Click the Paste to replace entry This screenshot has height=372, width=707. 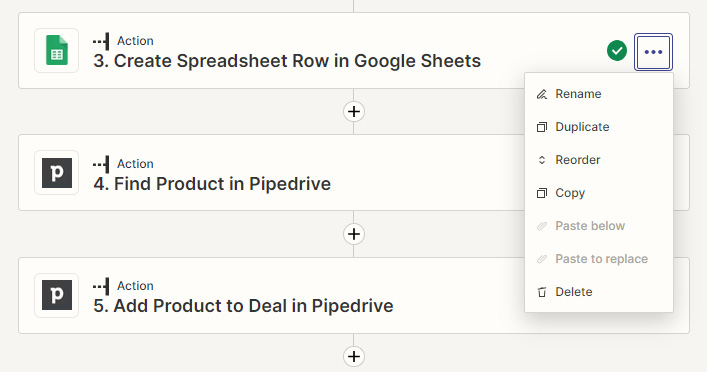click(599, 259)
